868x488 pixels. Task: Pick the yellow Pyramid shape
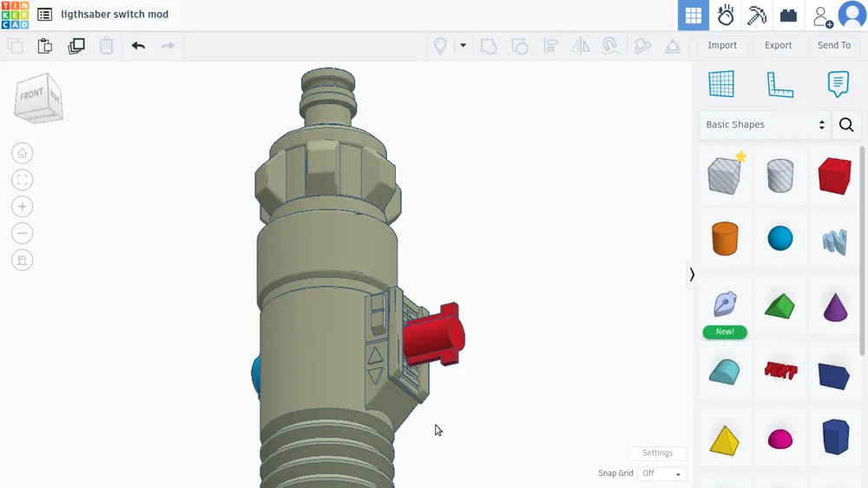(724, 440)
